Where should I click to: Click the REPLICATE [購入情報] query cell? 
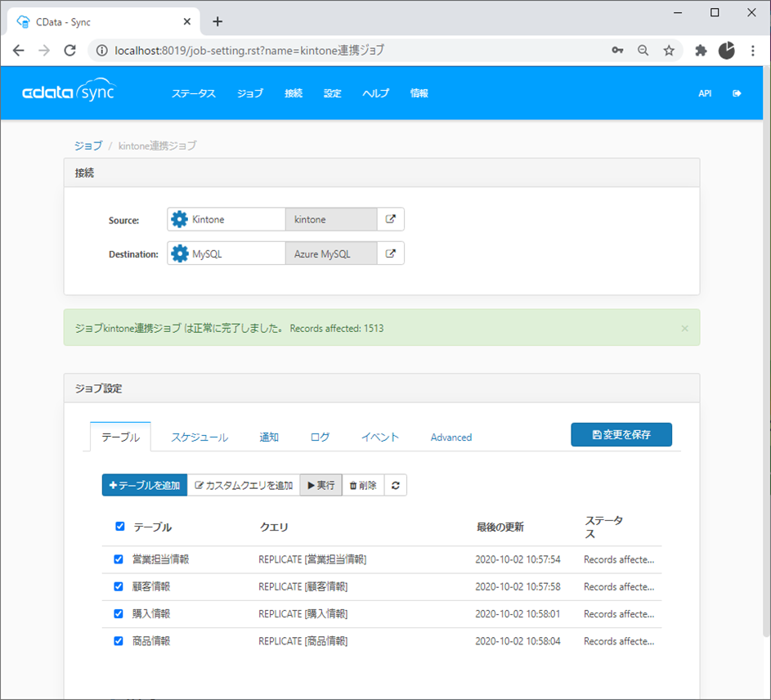[303, 614]
